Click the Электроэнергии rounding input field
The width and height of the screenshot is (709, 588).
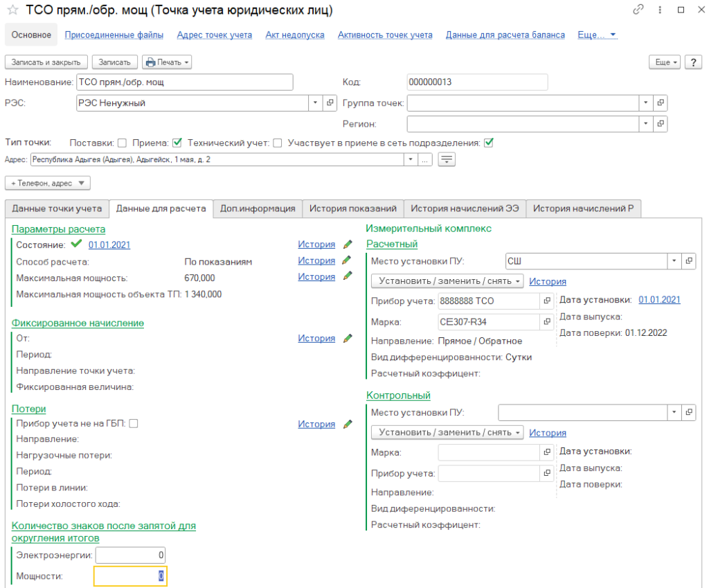[131, 555]
